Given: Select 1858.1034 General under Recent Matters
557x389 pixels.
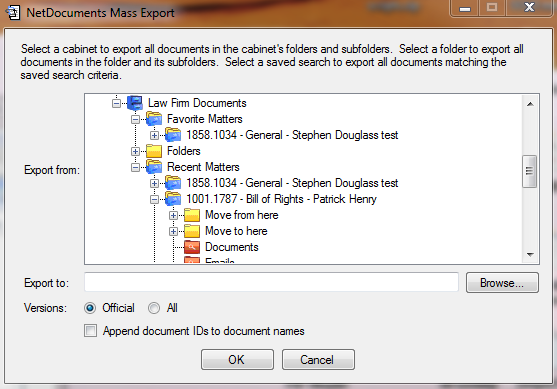Looking at the screenshot, I should click(292, 183).
